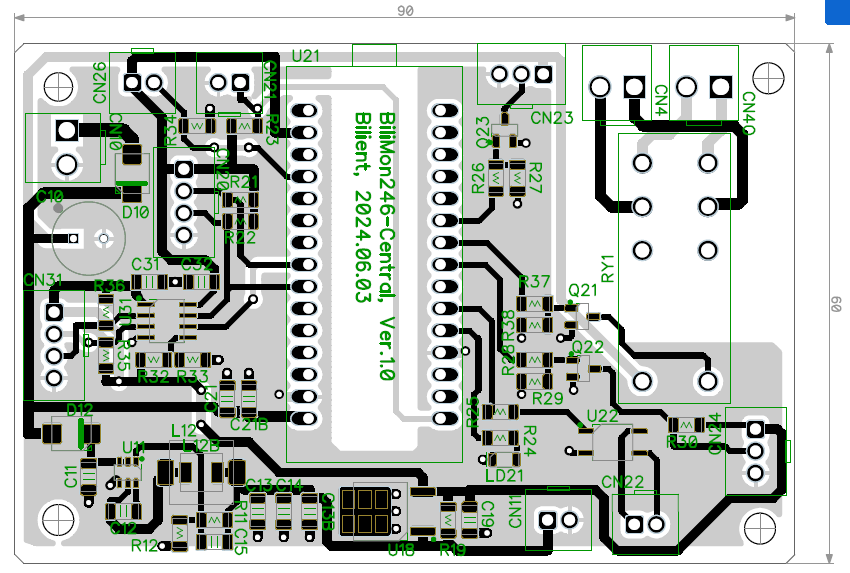Select the C15 capacitor label
The image size is (850, 573).
tap(241, 542)
